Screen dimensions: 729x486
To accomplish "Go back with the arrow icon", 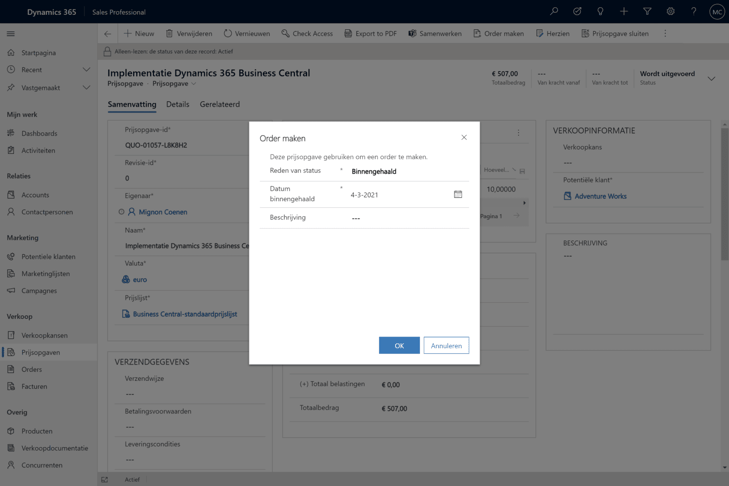I will (107, 33).
